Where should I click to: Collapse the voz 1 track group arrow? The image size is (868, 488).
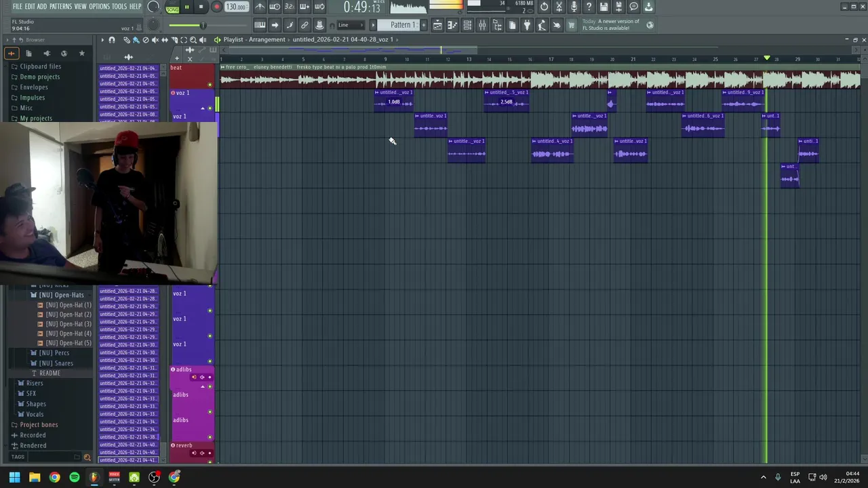pyautogui.click(x=202, y=108)
